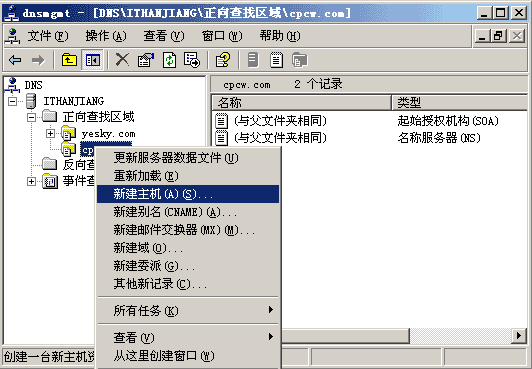
Task: Click the Back arrow toolbar icon
Action: [x=15, y=60]
